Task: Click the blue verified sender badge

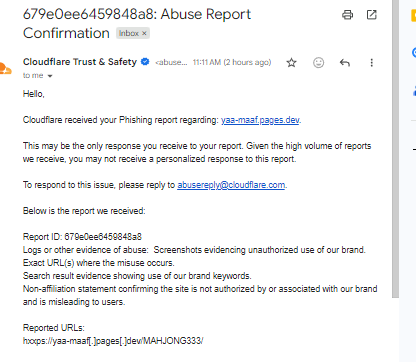Action: 145,62
